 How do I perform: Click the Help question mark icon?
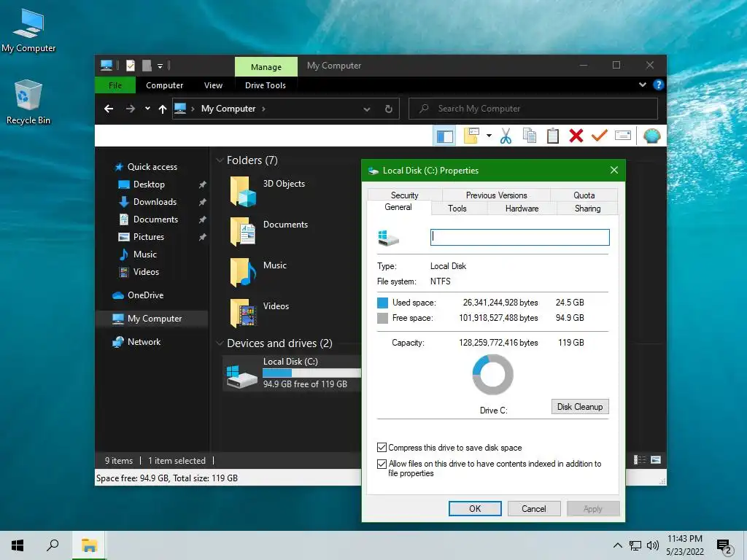coord(659,85)
